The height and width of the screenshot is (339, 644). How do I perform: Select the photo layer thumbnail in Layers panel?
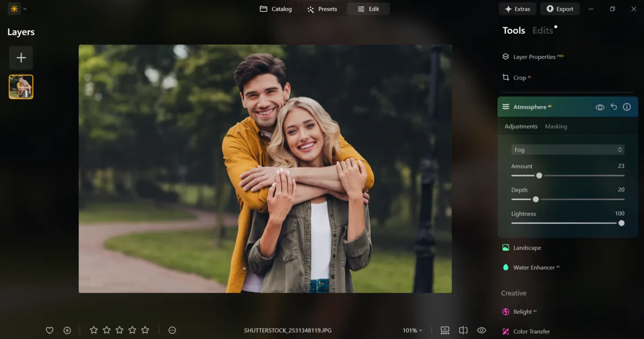[x=20, y=86]
